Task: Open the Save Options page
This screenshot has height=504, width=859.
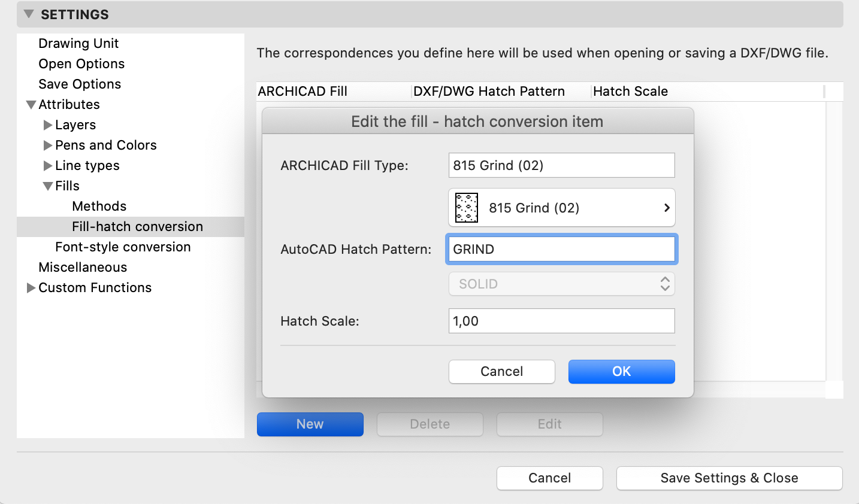Action: [80, 84]
